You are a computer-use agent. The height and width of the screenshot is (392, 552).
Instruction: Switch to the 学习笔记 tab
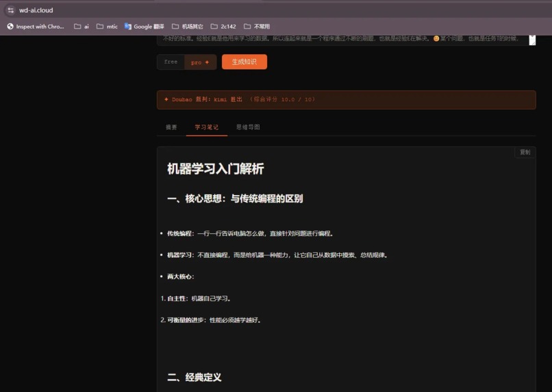pyautogui.click(x=207, y=127)
